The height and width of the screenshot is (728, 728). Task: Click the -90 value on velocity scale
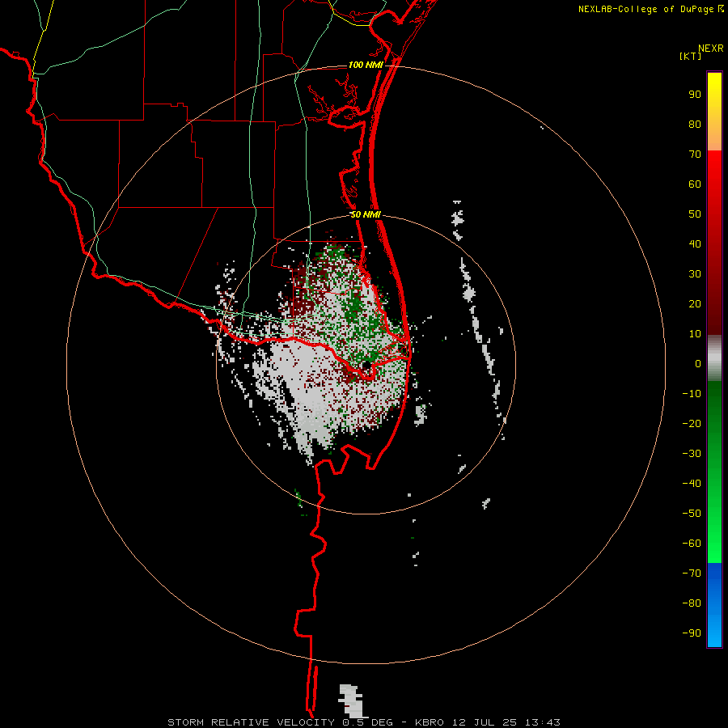coord(692,633)
